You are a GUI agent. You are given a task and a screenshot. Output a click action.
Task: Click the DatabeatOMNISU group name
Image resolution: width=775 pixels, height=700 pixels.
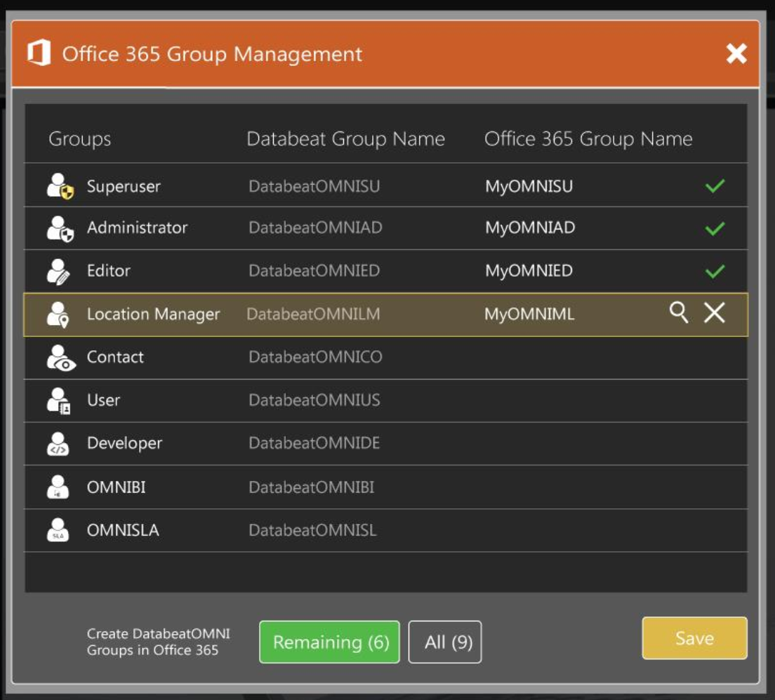[x=314, y=186]
